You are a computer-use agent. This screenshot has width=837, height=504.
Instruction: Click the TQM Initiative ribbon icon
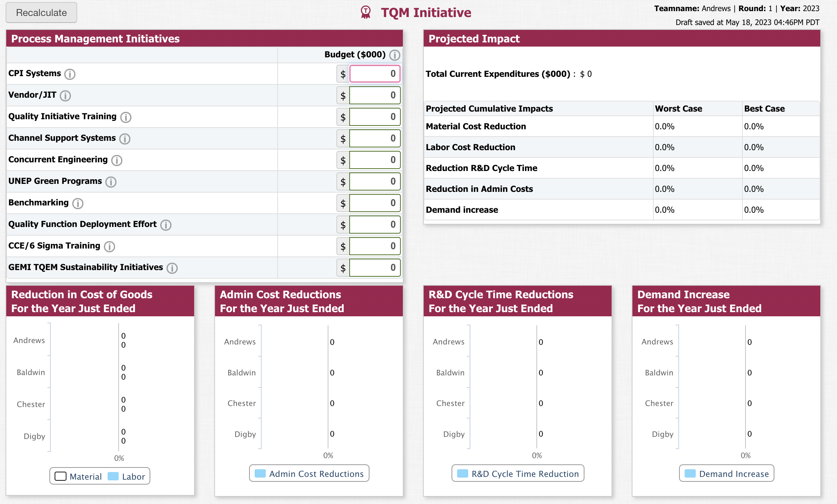366,13
